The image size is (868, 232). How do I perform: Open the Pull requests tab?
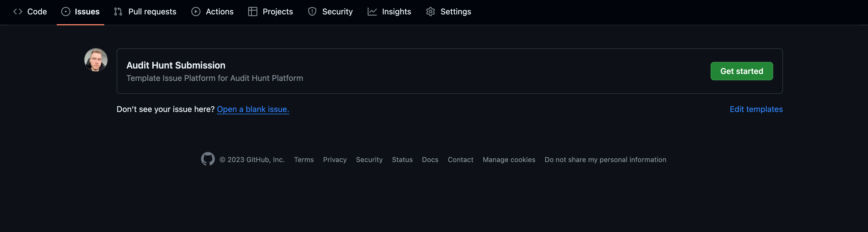[145, 12]
